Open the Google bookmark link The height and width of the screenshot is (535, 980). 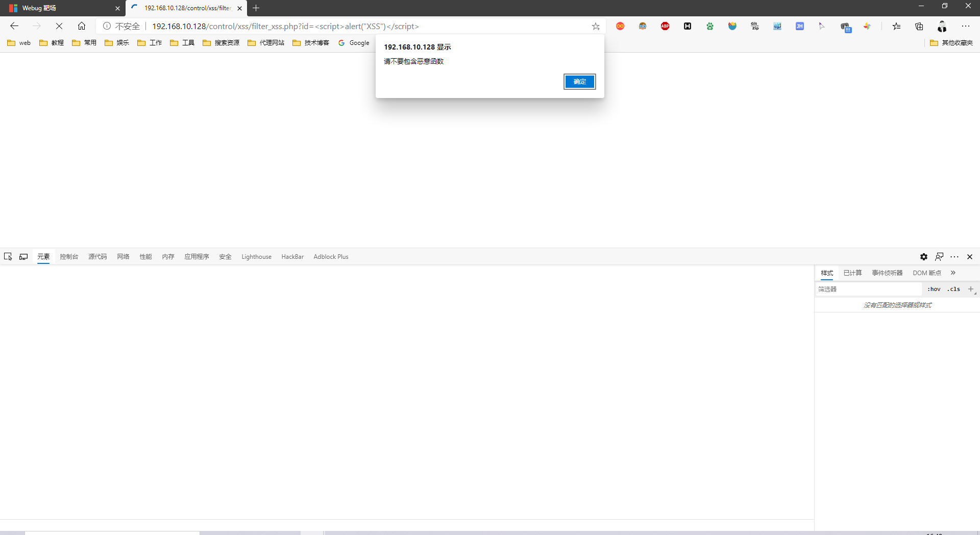[x=354, y=43]
